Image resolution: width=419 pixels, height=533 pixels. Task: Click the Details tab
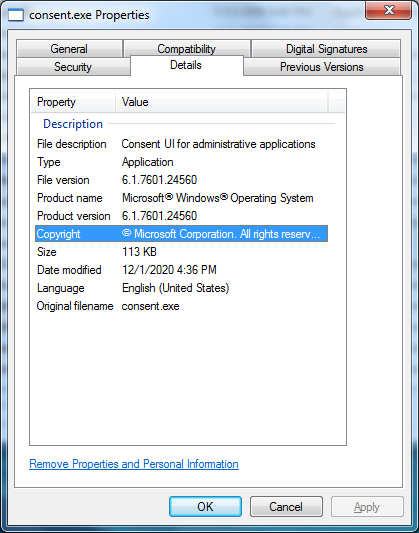click(x=186, y=65)
